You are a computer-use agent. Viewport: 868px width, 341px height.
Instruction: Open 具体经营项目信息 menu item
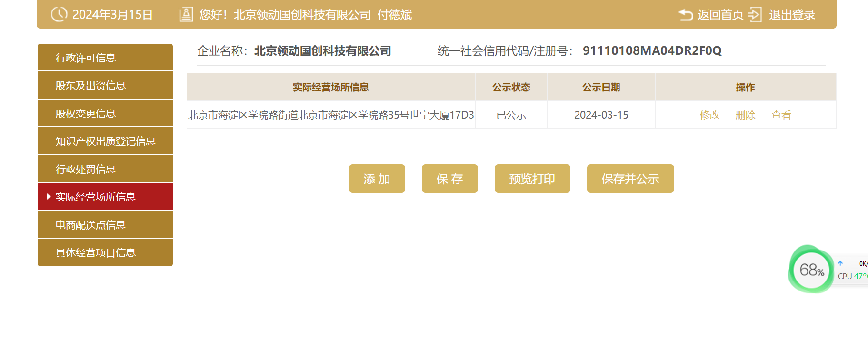point(105,252)
